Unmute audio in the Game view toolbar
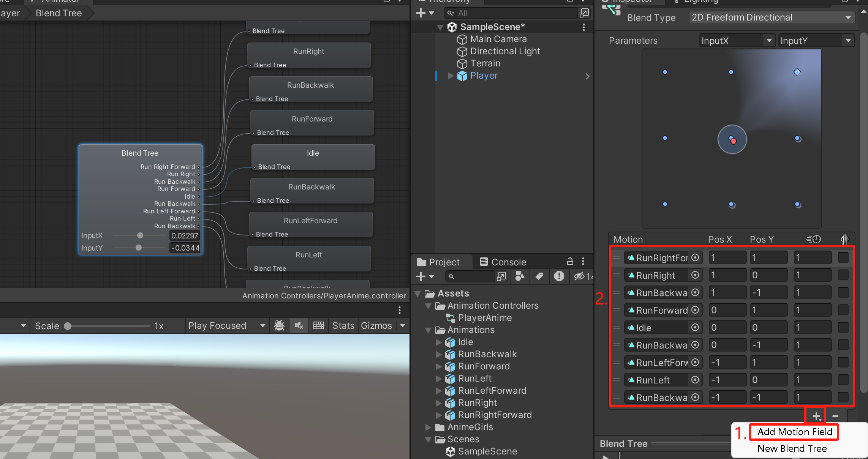This screenshot has height=459, width=868. [299, 325]
